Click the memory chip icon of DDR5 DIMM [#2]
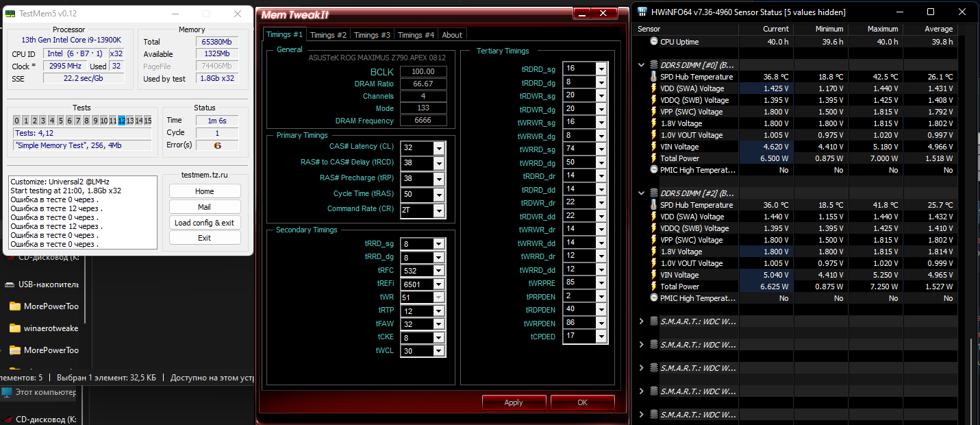 (x=653, y=193)
